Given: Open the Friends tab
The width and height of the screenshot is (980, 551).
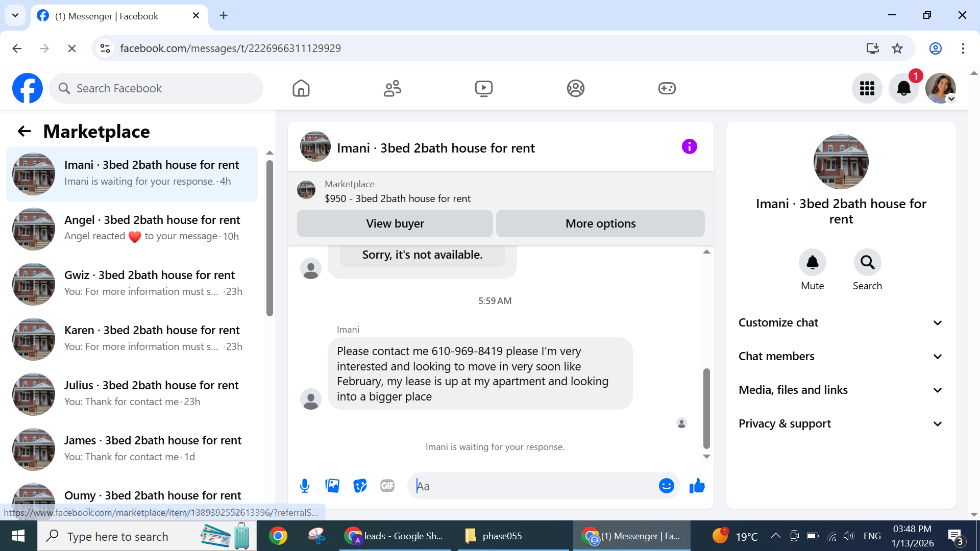Looking at the screenshot, I should (x=392, y=88).
